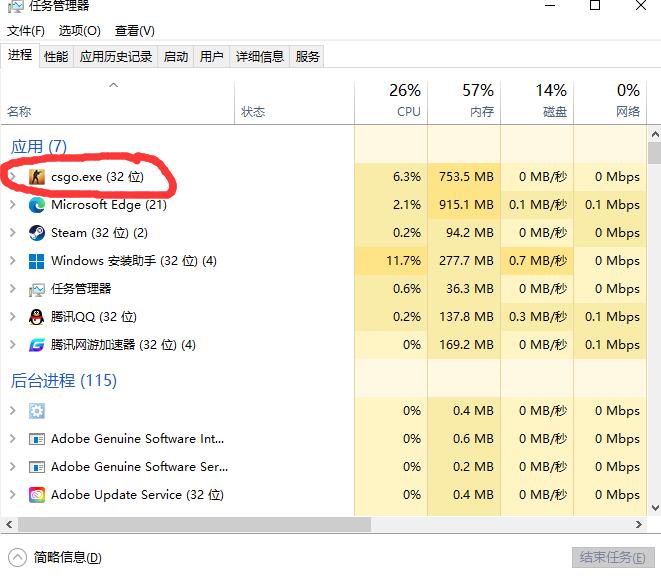This screenshot has width=661, height=579.
Task: Open the 查看(V) menu
Action: click(x=134, y=31)
